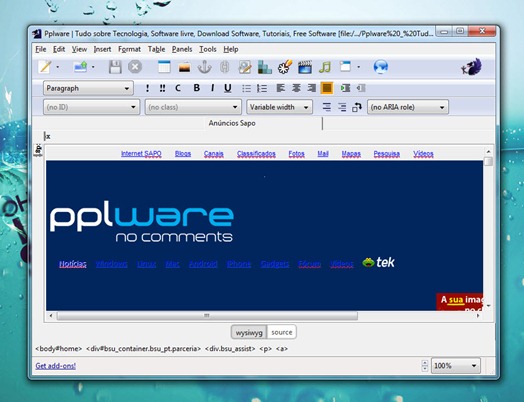Open the 100% zoom level dropdown
Screen dimensions: 524x402
tap(455, 366)
